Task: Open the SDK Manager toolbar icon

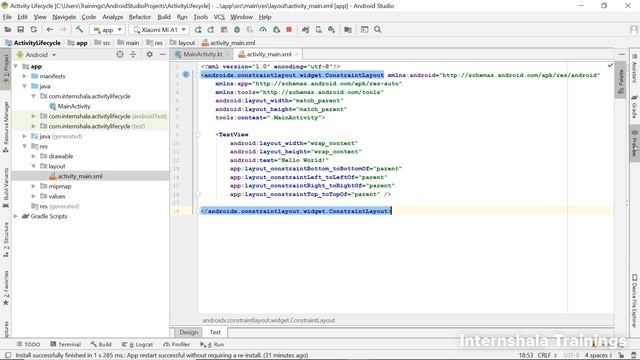Action: (331, 29)
